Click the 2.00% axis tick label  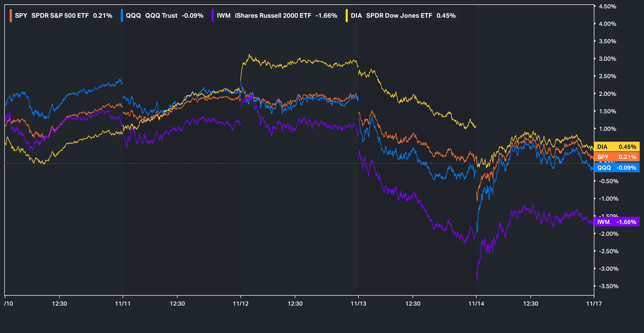point(607,94)
